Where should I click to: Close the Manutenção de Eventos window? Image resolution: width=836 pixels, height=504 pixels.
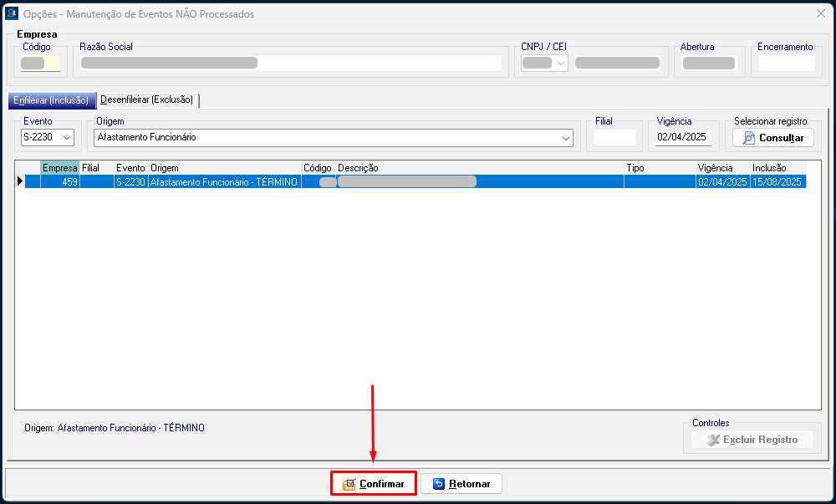(820, 13)
